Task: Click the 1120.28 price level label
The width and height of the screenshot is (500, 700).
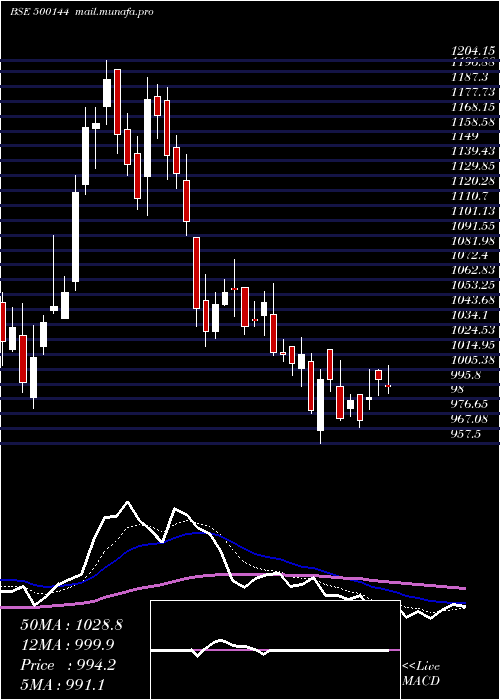Action: coord(473,181)
